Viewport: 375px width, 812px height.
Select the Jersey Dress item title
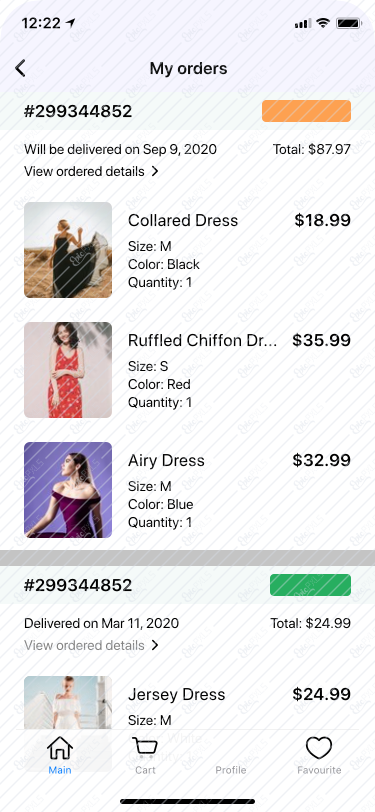[x=177, y=694]
